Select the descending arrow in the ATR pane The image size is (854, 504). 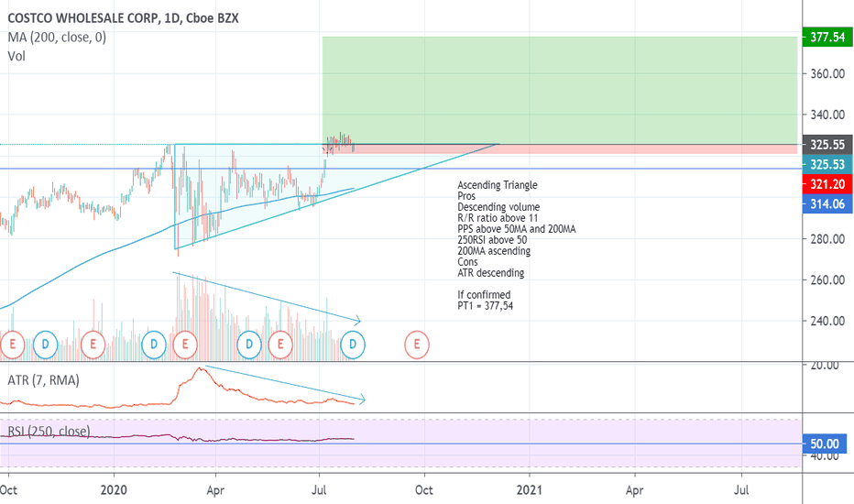(x=284, y=384)
